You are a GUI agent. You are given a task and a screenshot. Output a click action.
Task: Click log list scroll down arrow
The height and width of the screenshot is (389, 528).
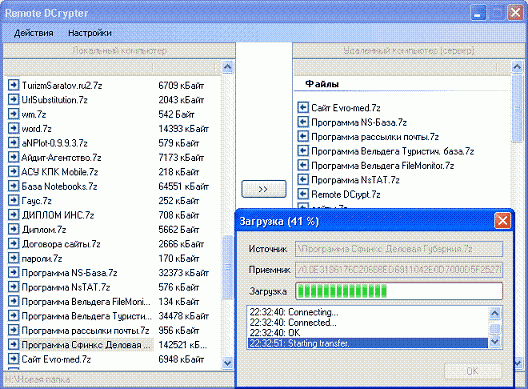pos(495,342)
